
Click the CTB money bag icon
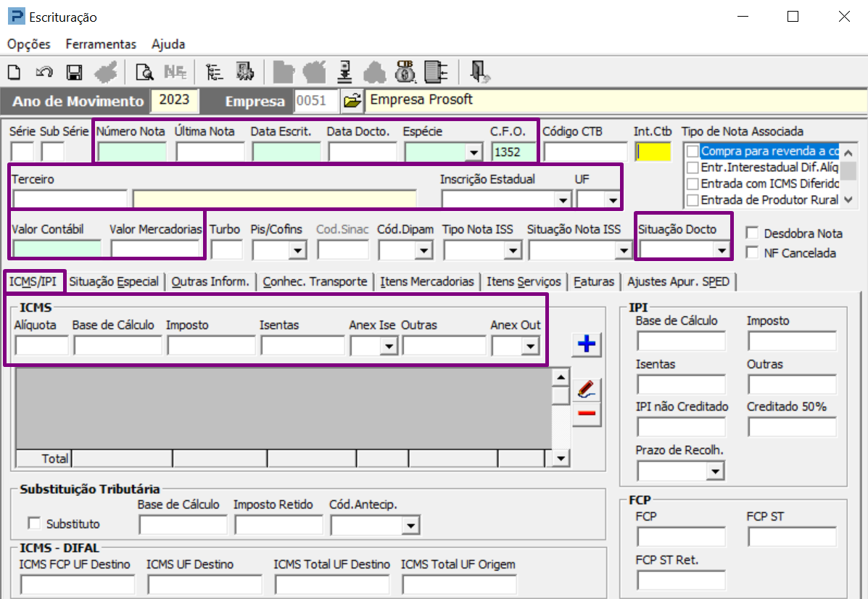(405, 71)
